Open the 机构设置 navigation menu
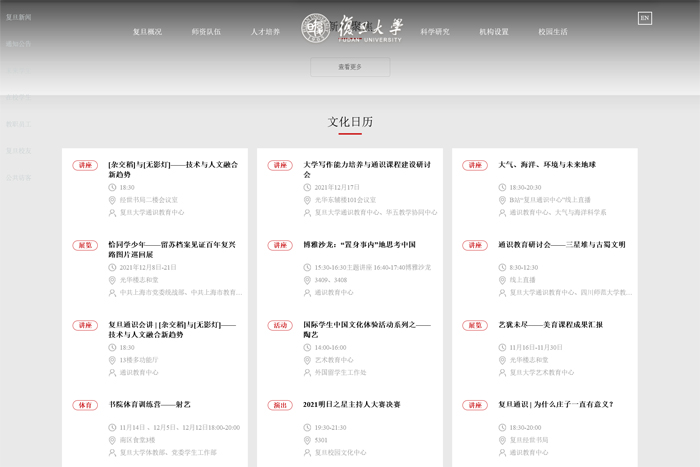The width and height of the screenshot is (700, 467). pyautogui.click(x=494, y=32)
